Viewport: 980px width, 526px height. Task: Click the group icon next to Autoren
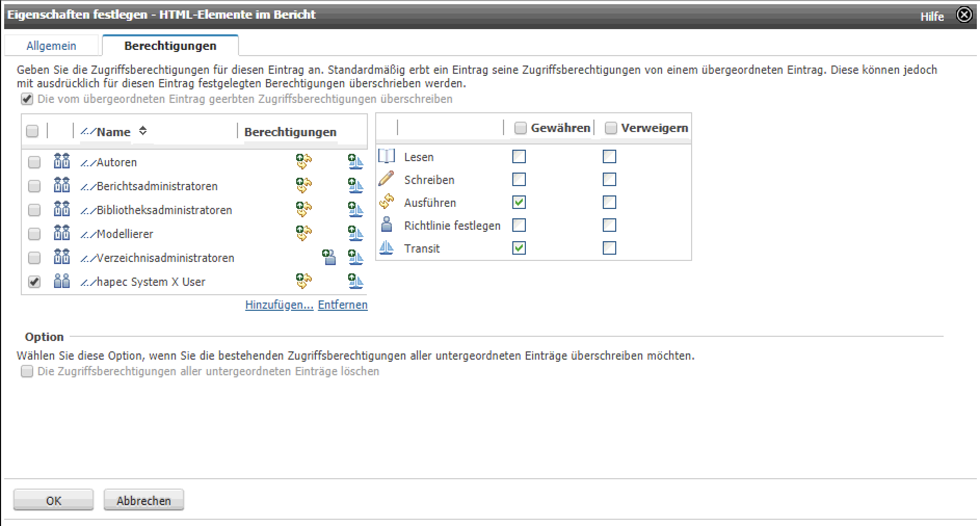click(61, 162)
